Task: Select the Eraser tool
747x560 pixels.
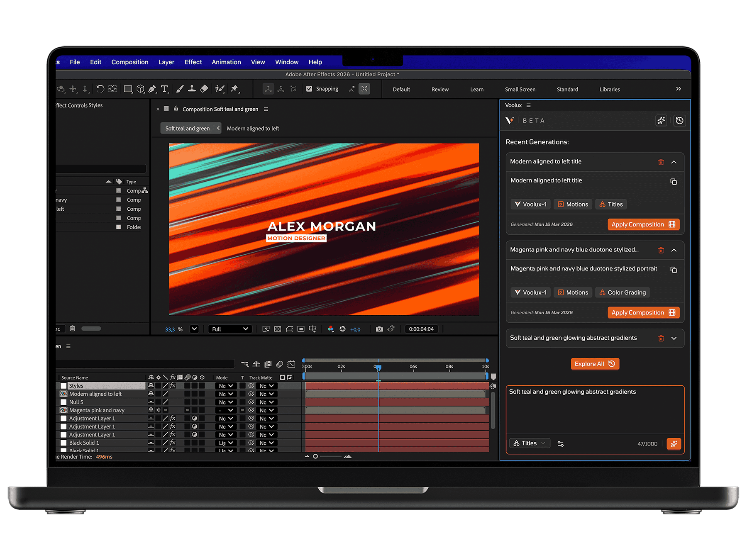Action: (x=204, y=89)
